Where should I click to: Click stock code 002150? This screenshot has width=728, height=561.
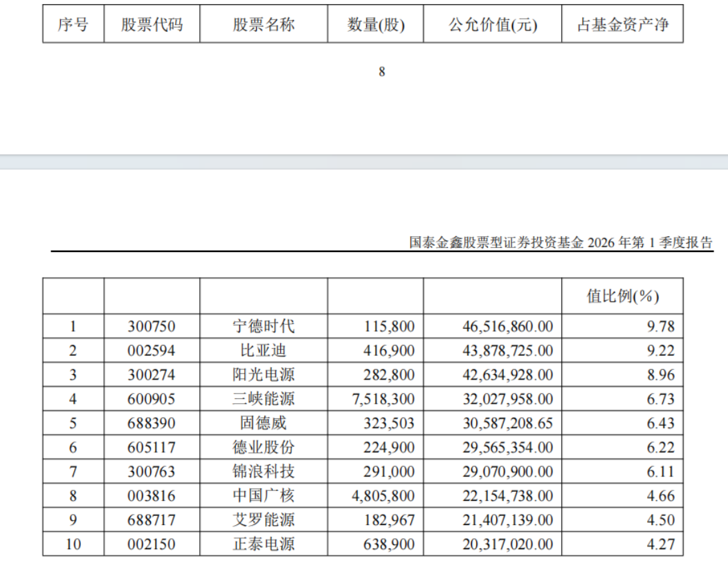click(x=152, y=544)
